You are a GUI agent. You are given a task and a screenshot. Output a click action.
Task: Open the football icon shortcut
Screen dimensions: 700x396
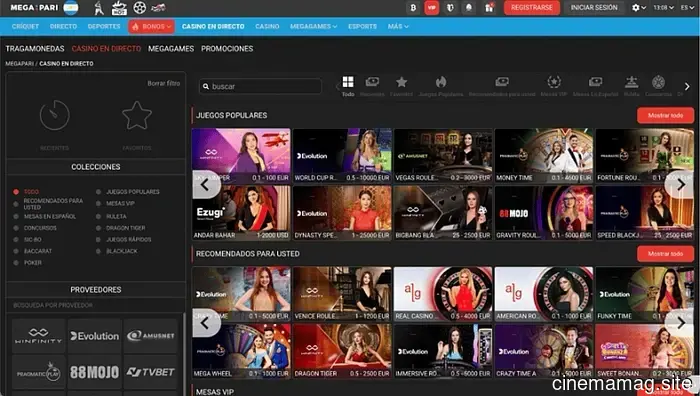(x=140, y=8)
